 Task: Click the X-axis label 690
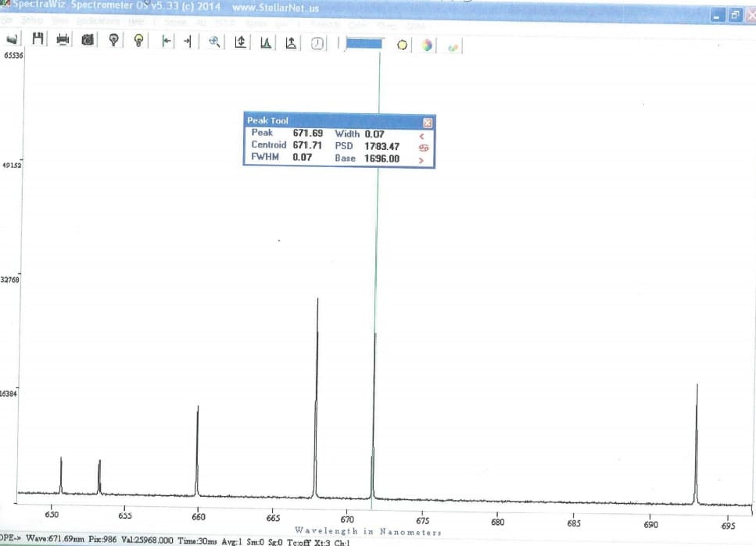650,524
